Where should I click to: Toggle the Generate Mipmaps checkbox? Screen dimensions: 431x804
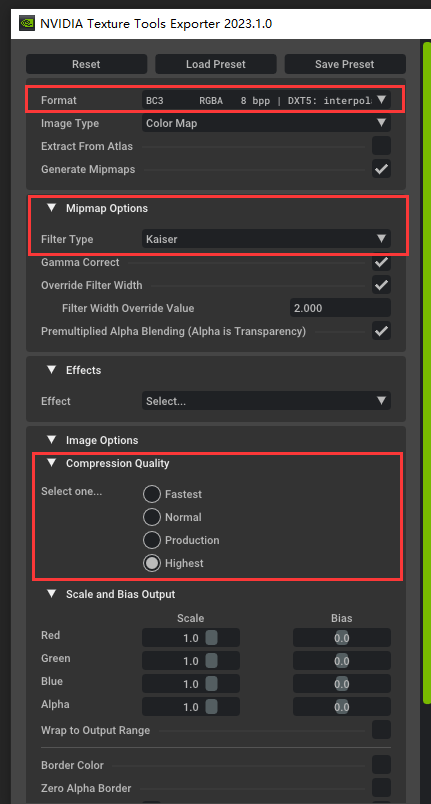[381, 169]
